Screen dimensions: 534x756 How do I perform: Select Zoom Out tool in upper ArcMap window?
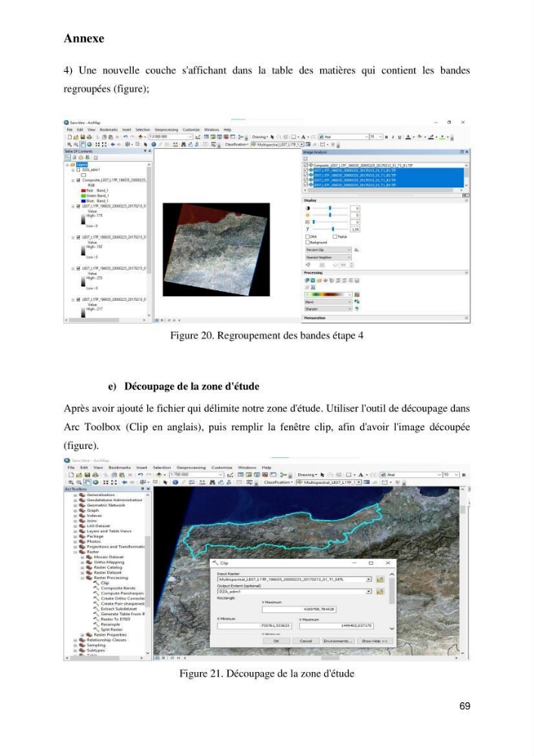click(x=76, y=144)
